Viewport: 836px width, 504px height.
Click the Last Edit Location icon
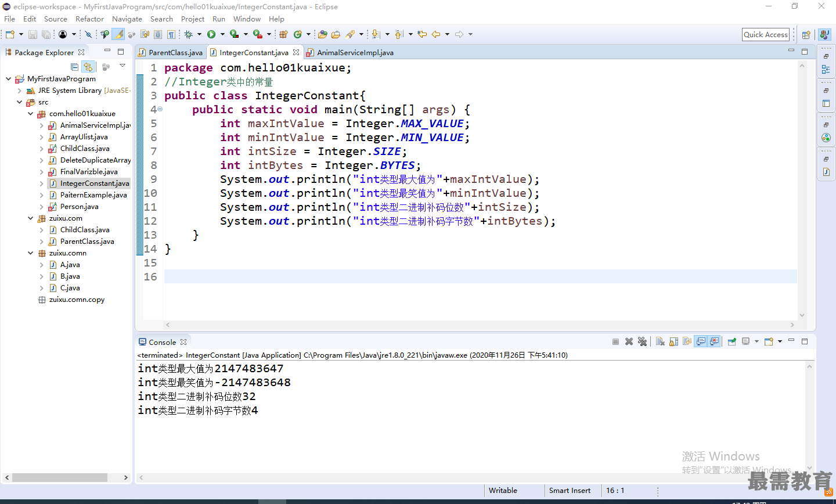(422, 34)
